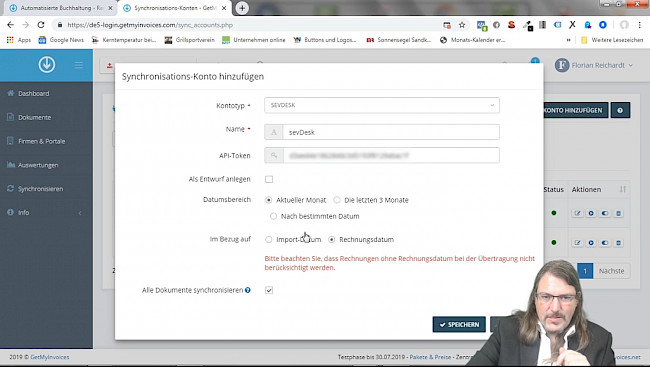Image resolution: width=650 pixels, height=367 pixels.
Task: Select Nach bestimmten Datum radio button
Action: [273, 216]
